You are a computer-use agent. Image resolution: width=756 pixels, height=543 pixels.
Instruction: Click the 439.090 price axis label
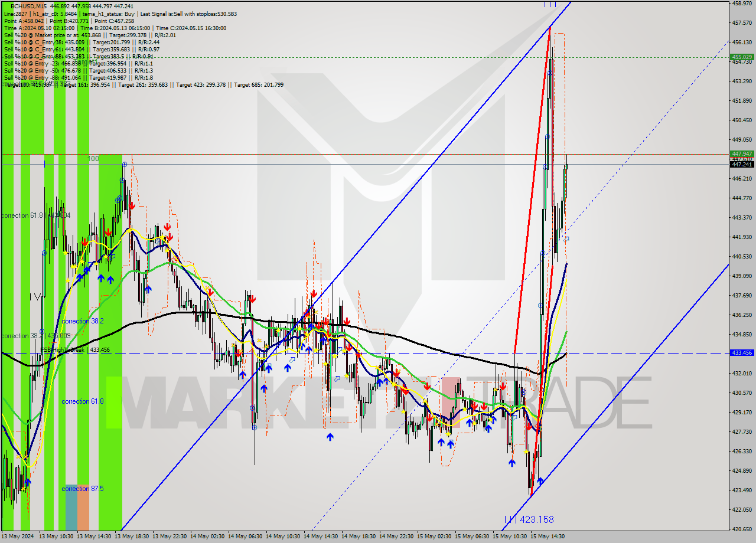click(x=742, y=276)
